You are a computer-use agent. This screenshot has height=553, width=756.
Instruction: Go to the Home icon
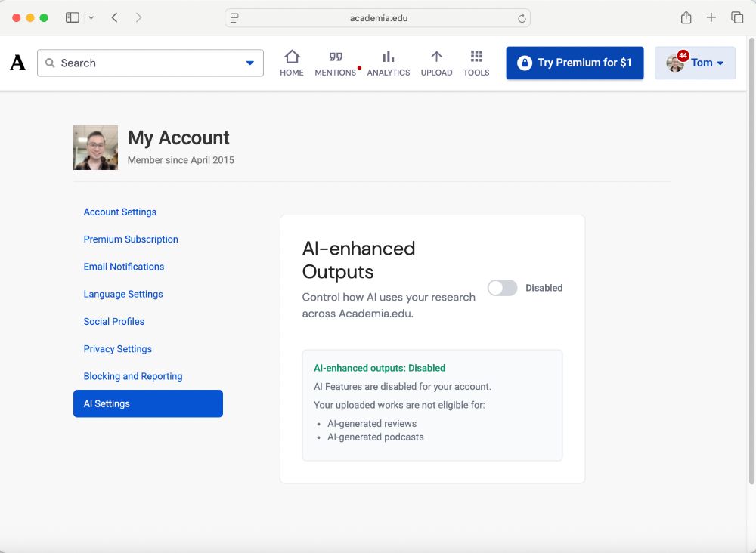[x=292, y=57]
